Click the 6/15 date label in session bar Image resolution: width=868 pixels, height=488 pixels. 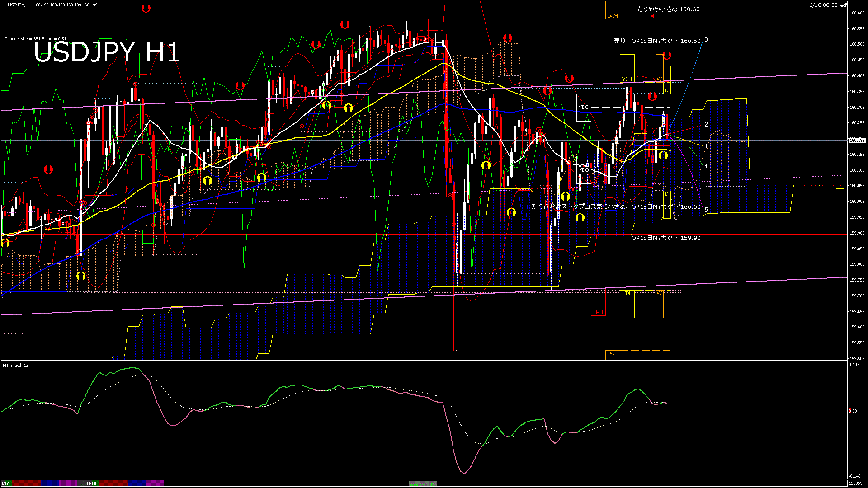5,483
